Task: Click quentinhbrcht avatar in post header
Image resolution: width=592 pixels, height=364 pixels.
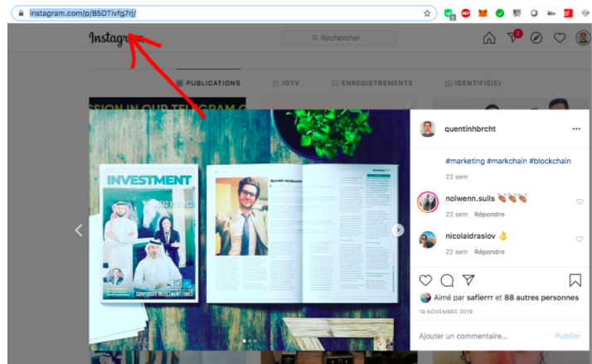Action: coord(427,129)
